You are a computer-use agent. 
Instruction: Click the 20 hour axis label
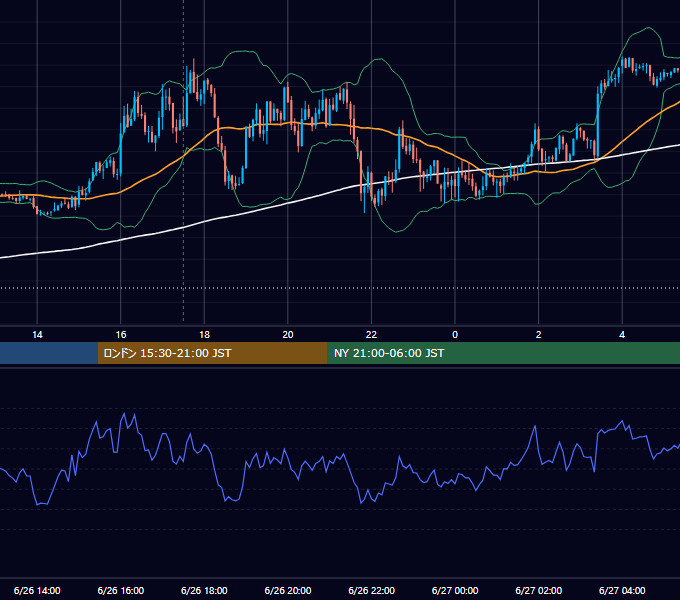288,335
